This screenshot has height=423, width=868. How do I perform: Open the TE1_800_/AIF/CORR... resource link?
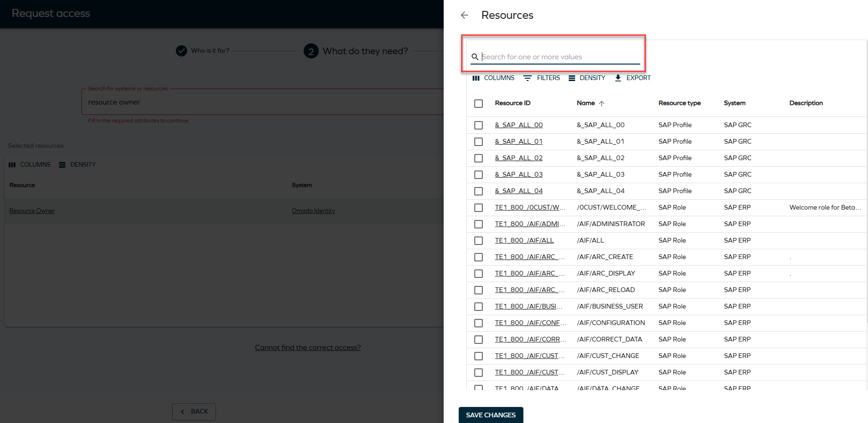[x=530, y=339]
